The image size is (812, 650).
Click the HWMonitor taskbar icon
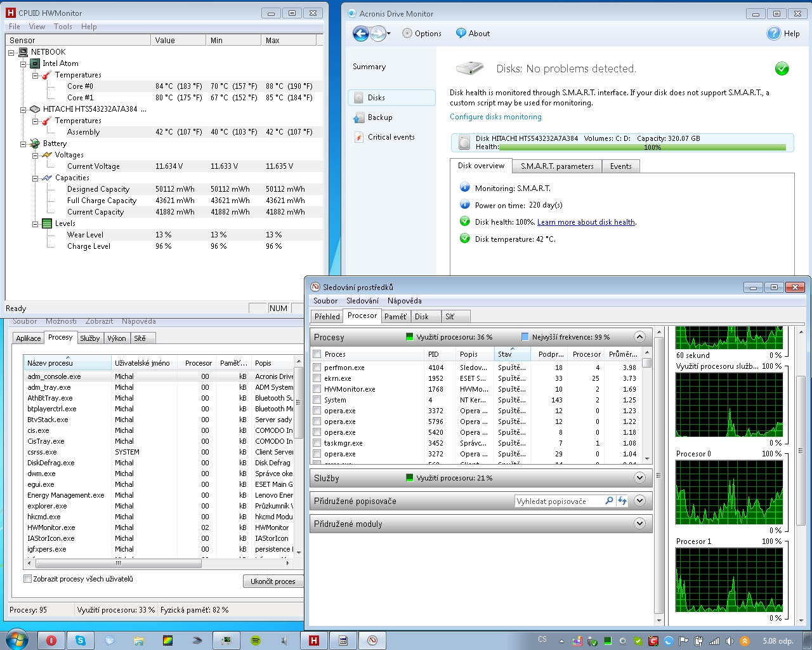[x=313, y=640]
